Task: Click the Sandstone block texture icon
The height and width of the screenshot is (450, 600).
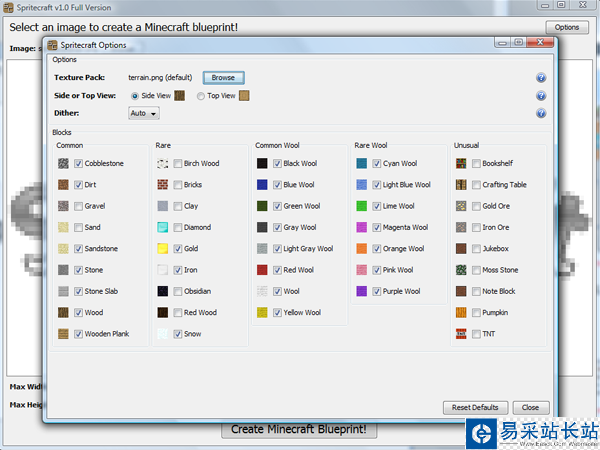Action: (x=63, y=249)
